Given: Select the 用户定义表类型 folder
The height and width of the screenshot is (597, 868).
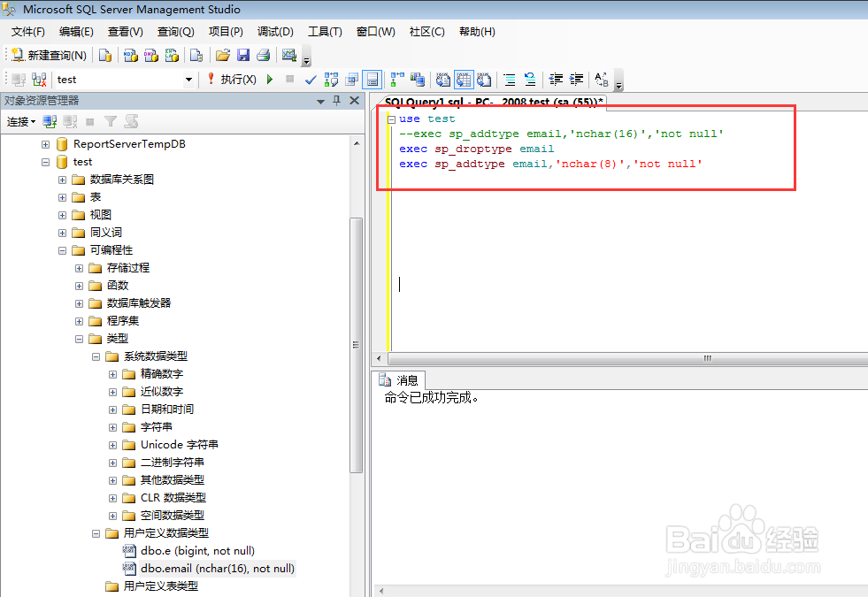Looking at the screenshot, I should click(x=151, y=586).
